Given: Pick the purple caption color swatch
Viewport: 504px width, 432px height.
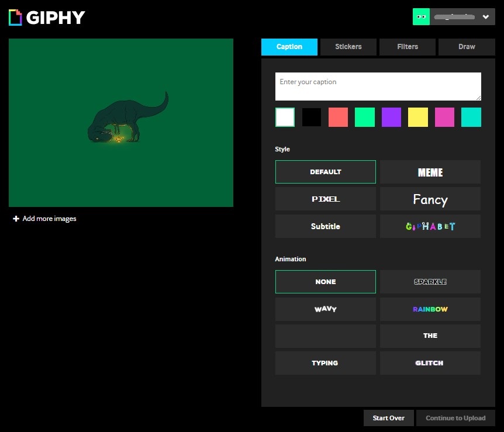Looking at the screenshot, I should coord(391,117).
